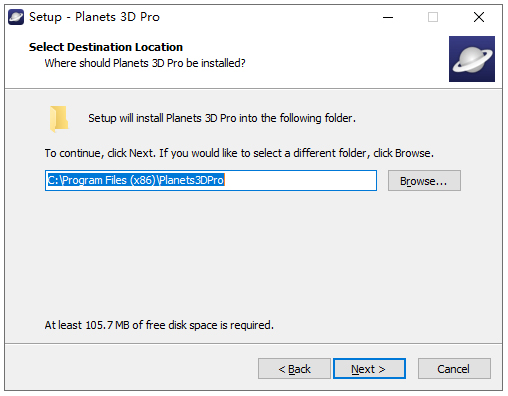508x396 pixels.
Task: Continue installation with Next
Action: [369, 369]
